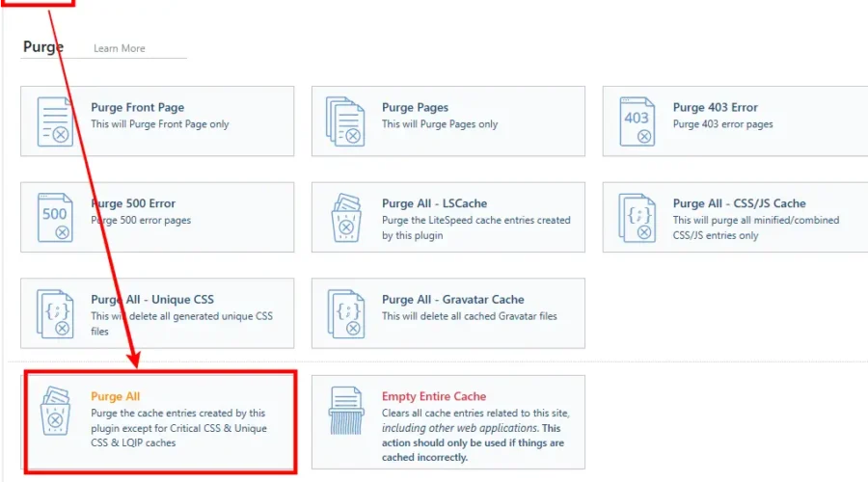Choose the Purge 403 Error title
The width and height of the screenshot is (868, 482).
point(715,108)
